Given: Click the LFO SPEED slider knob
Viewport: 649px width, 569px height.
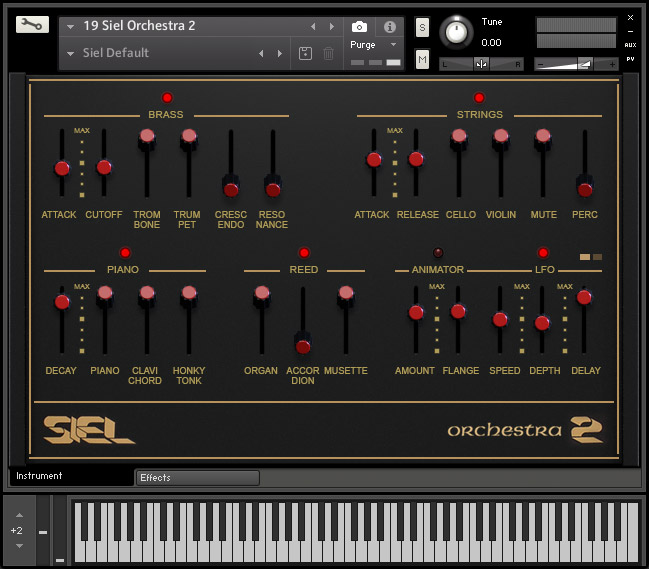Looking at the screenshot, I should coord(500,319).
